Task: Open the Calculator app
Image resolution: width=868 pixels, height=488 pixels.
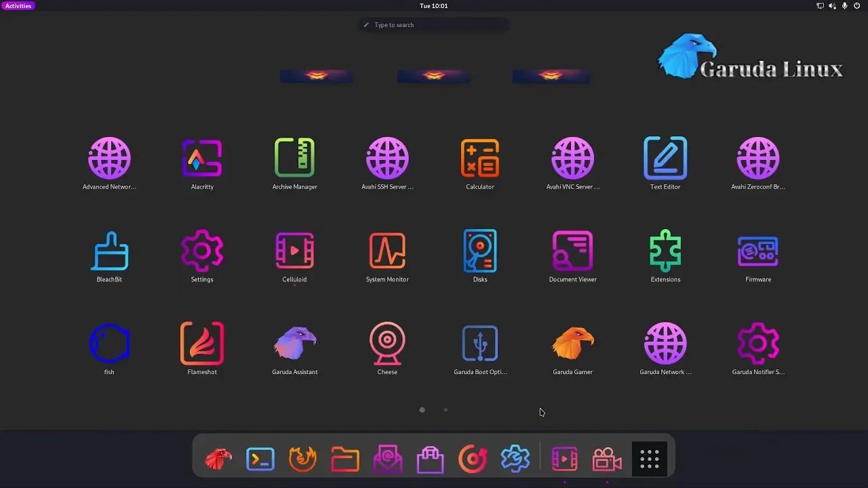Action: click(480, 159)
